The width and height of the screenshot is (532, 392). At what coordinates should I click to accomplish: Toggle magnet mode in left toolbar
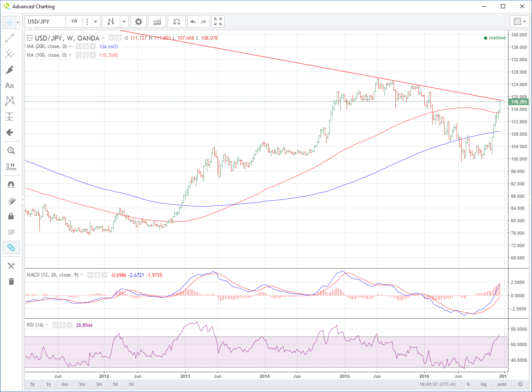(x=11, y=185)
